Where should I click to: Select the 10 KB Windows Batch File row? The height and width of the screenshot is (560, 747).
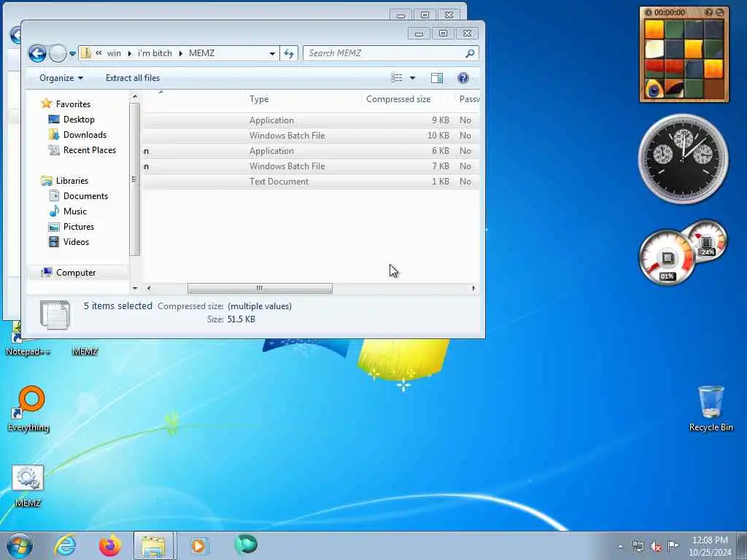[x=311, y=135]
